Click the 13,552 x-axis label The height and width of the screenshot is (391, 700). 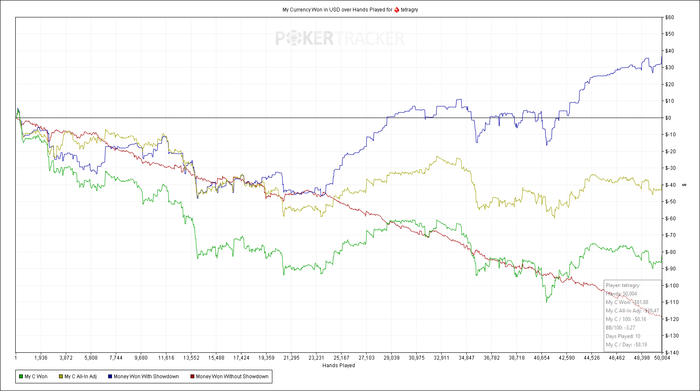[191, 358]
